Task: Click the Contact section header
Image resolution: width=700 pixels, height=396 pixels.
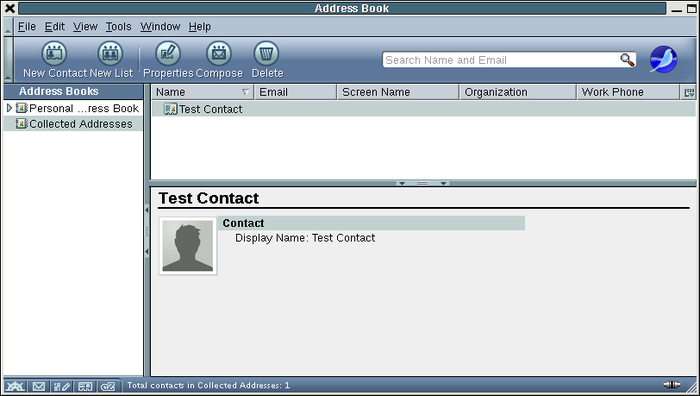Action: (x=371, y=223)
